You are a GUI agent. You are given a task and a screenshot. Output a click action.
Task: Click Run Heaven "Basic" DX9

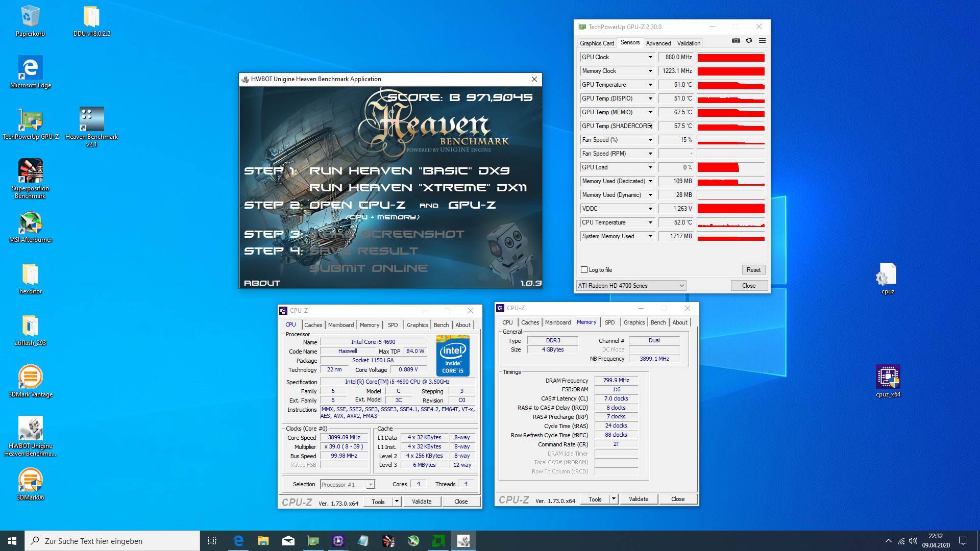[x=409, y=171]
